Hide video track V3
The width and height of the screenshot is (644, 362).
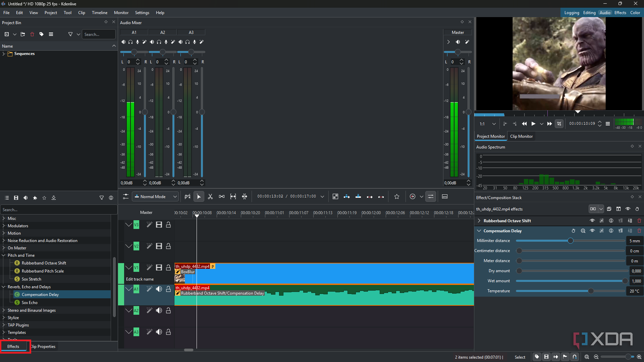[x=159, y=225]
